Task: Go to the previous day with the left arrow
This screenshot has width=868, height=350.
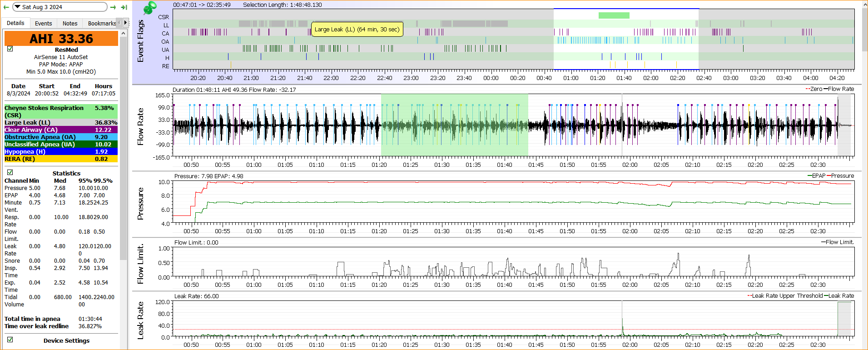Action: (x=6, y=7)
